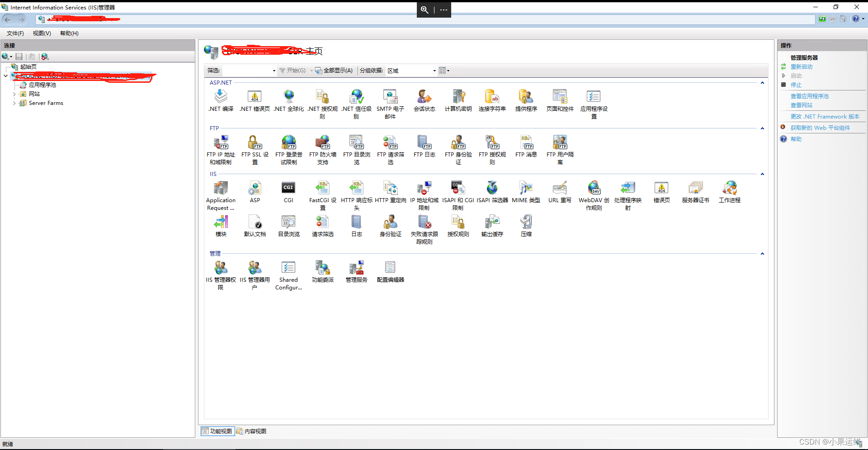Screen dimensions: 868x450
Task: Open the 压缩 feature icon
Action: [x=526, y=226]
